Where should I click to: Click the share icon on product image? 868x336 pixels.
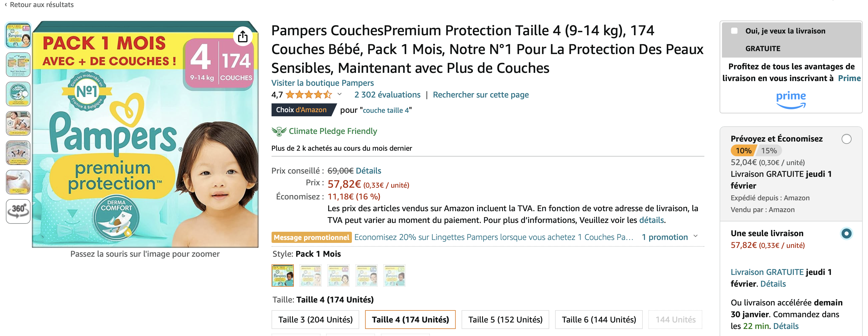tap(243, 36)
